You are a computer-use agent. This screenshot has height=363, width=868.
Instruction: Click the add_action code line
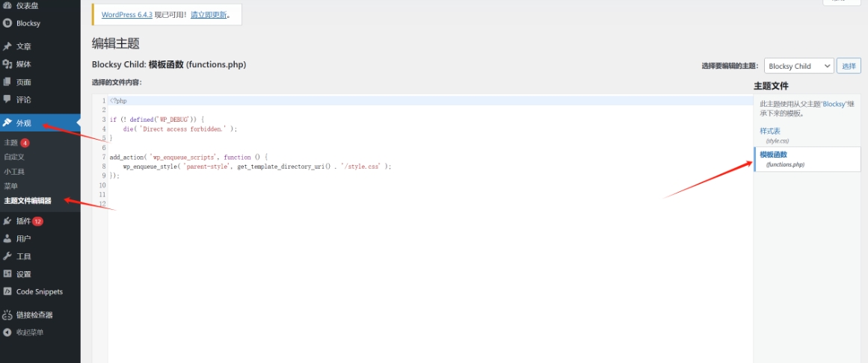[x=188, y=157]
